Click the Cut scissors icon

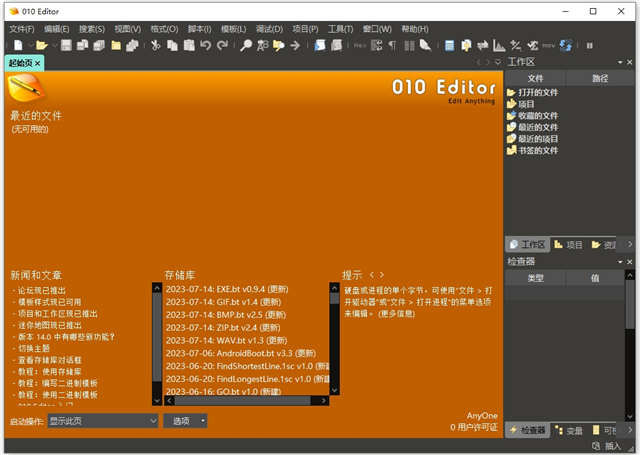click(x=156, y=45)
